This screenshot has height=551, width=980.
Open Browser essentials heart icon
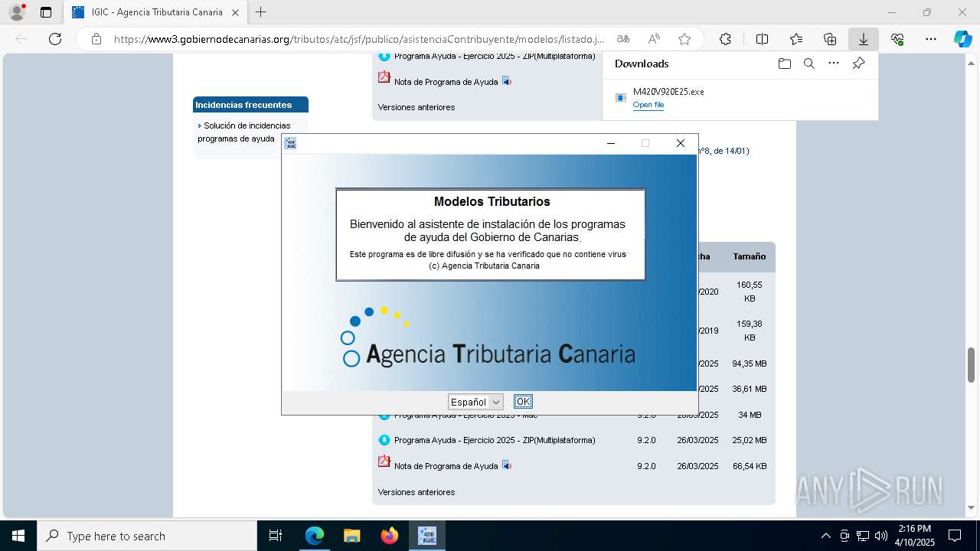(x=897, y=39)
